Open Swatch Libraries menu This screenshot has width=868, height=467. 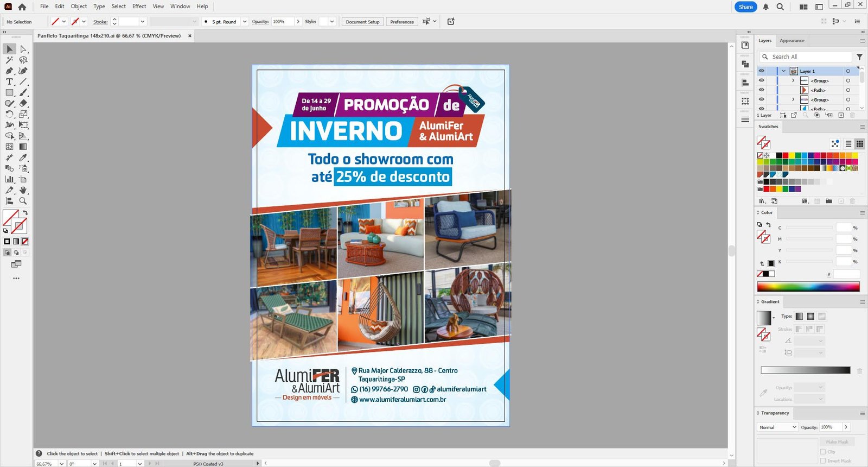pos(762,201)
